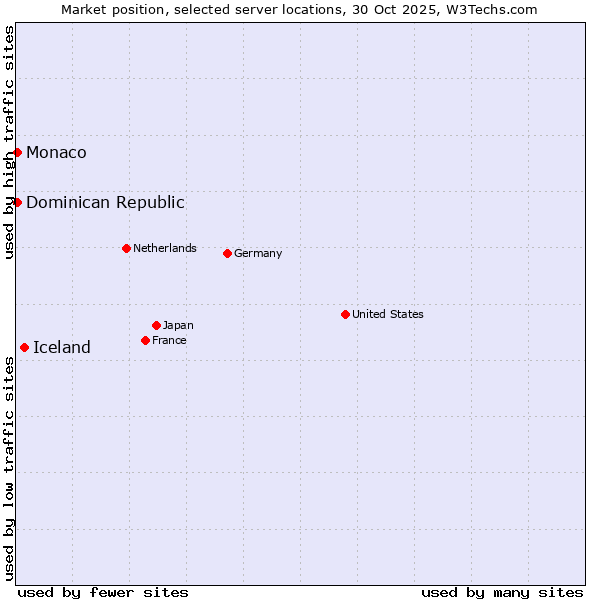Click the United States label text

[388, 314]
